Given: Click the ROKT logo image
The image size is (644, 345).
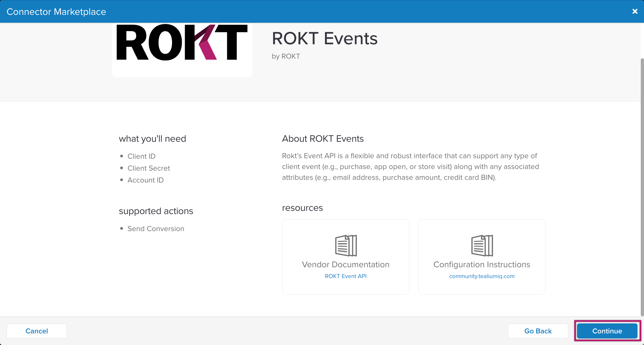Looking at the screenshot, I should coord(182,42).
